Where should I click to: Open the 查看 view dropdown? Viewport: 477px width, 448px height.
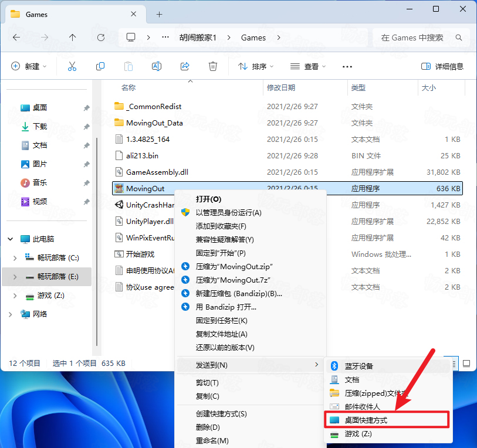tap(308, 66)
